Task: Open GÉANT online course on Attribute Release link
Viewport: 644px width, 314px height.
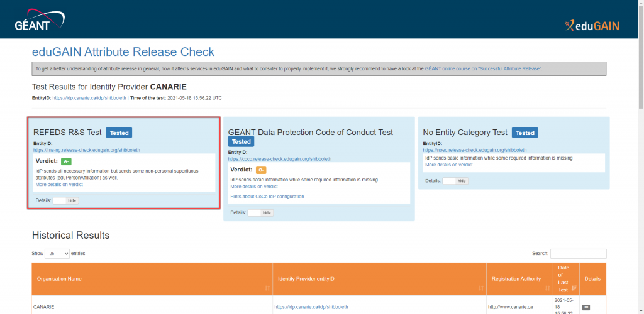Action: (482, 68)
